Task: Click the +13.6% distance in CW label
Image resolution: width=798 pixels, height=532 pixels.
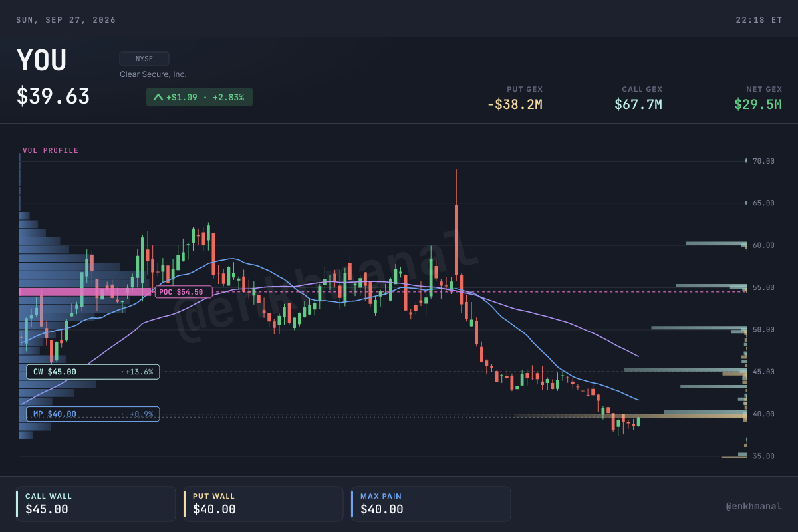Action: [138, 372]
